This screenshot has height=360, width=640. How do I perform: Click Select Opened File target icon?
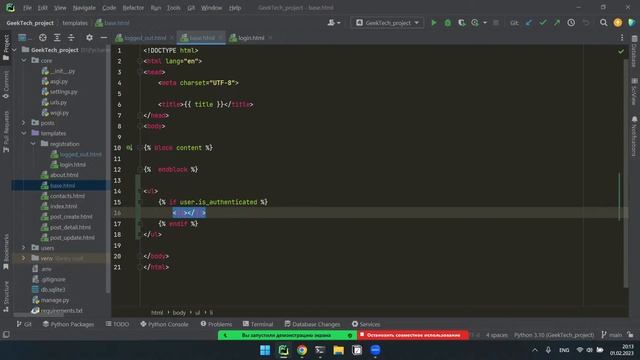[x=42, y=38]
